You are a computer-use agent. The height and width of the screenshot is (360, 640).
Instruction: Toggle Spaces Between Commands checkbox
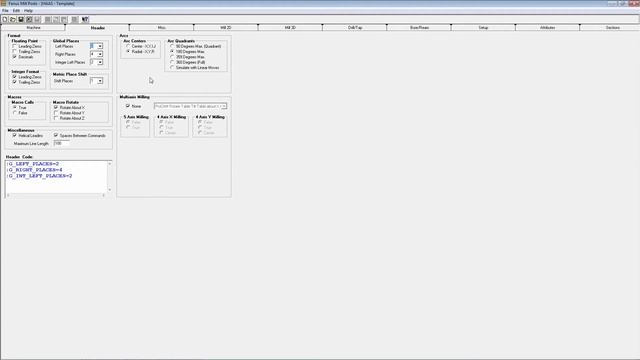[x=56, y=135]
